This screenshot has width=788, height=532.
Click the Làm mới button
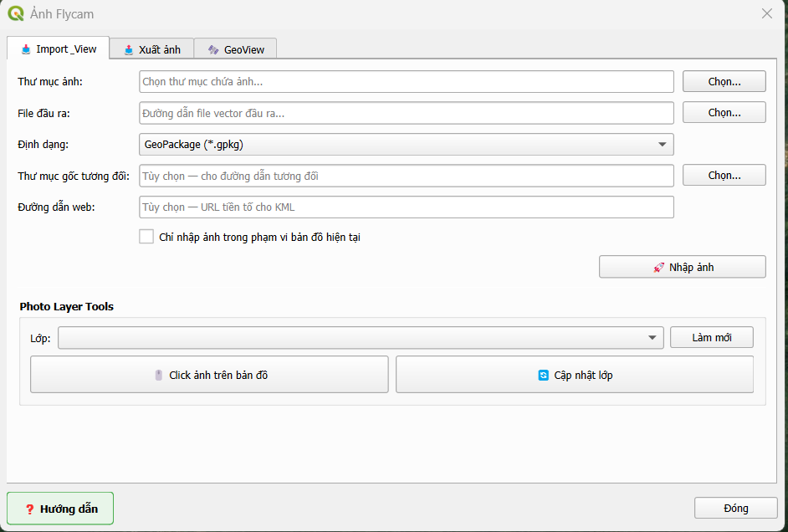tap(712, 338)
